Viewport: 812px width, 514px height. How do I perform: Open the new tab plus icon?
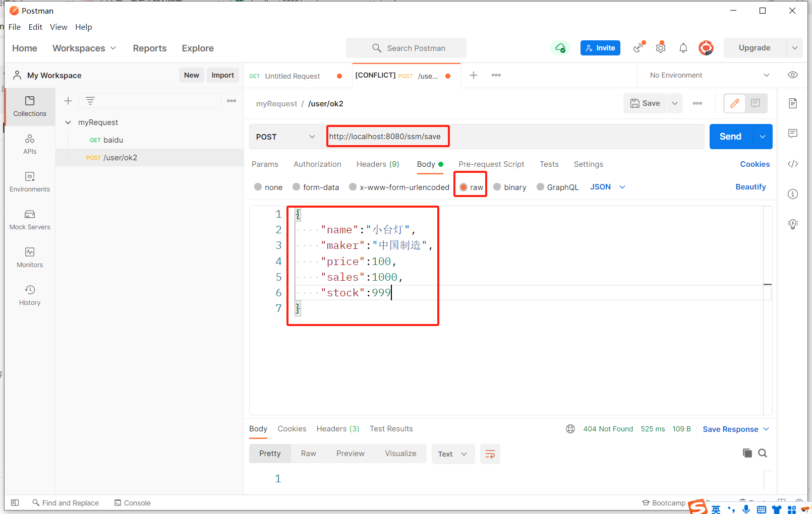474,75
